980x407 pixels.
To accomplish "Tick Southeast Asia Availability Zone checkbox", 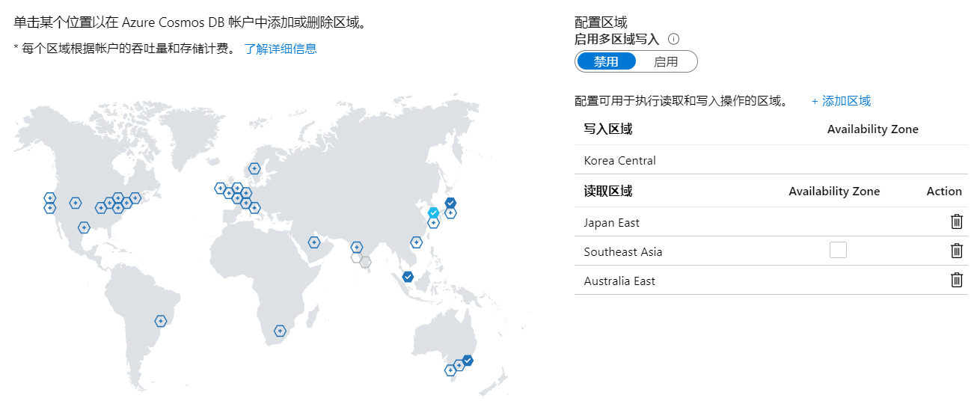I will (x=838, y=251).
